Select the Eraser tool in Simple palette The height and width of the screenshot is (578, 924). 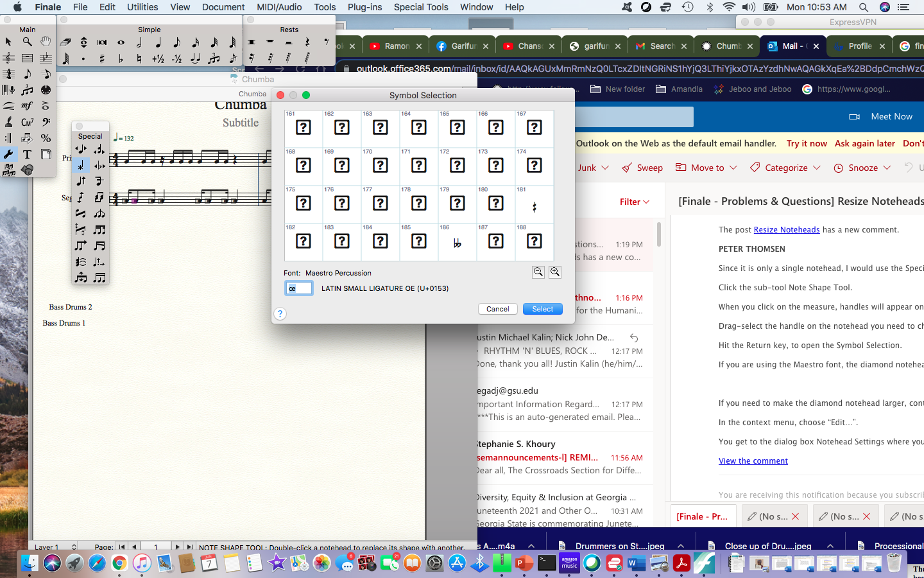tap(65, 42)
